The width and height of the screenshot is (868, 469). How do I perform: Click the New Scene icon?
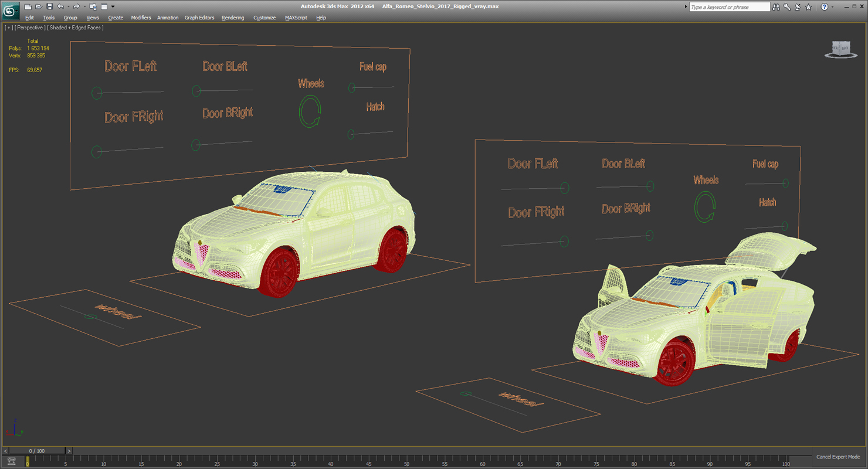(x=28, y=6)
